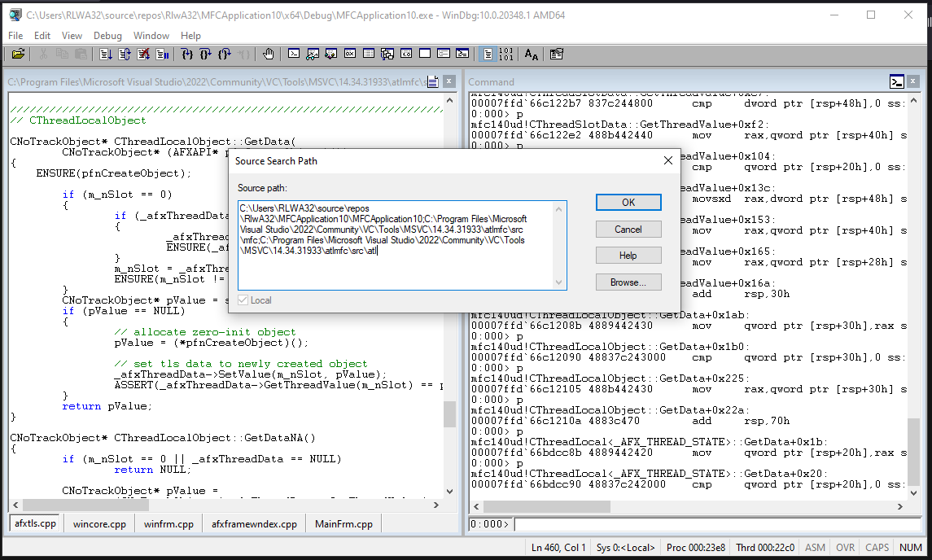Click the hand breakpoint icon
Screen dimensions: 932x560
(268, 55)
